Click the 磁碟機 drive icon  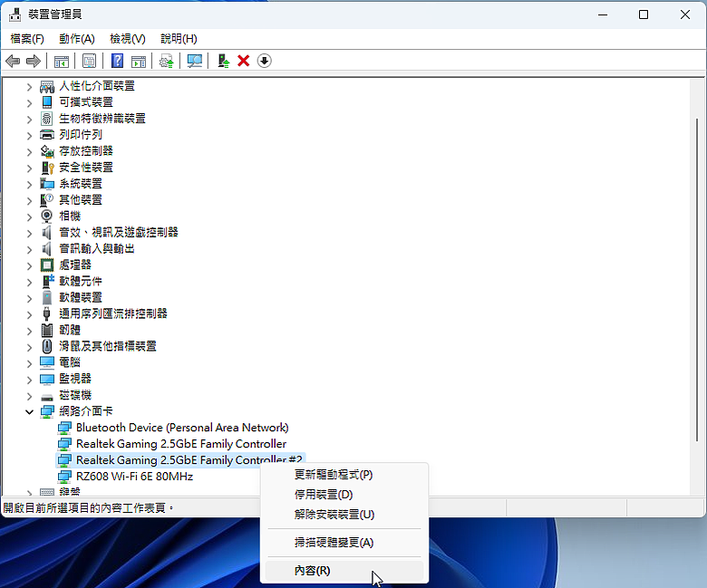click(47, 397)
